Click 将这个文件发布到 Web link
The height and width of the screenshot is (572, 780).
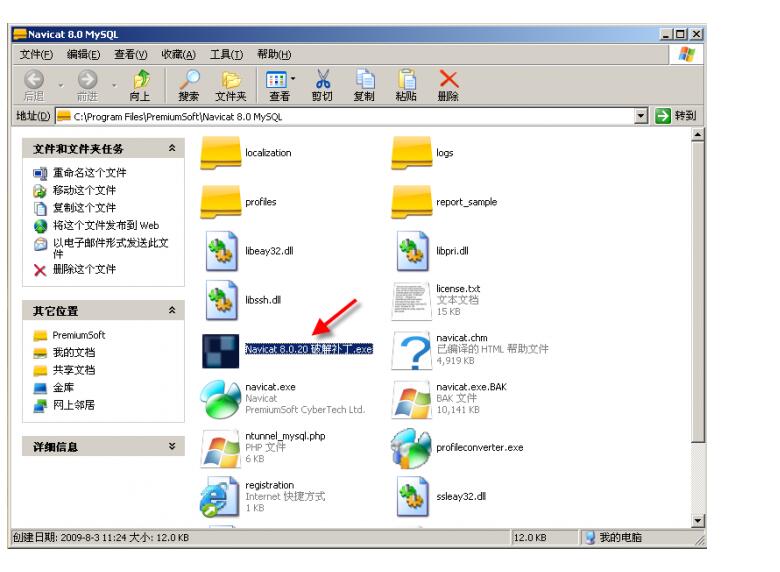pos(106,225)
